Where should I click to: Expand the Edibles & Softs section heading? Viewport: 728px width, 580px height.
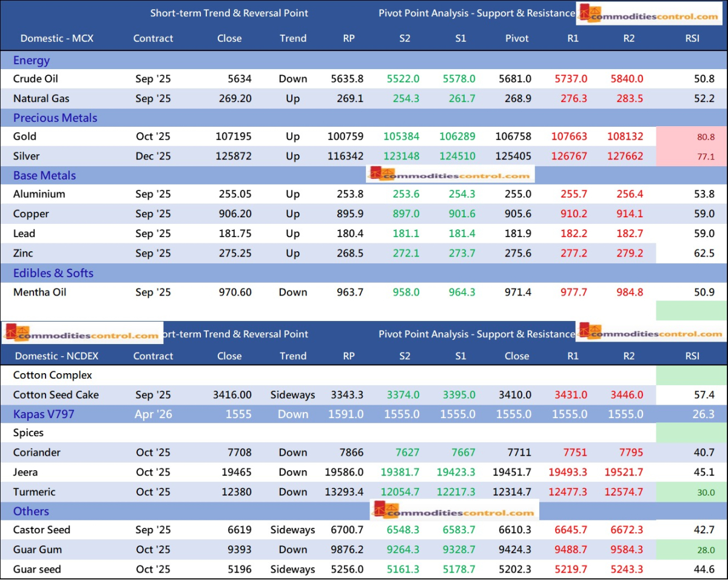tap(53, 273)
